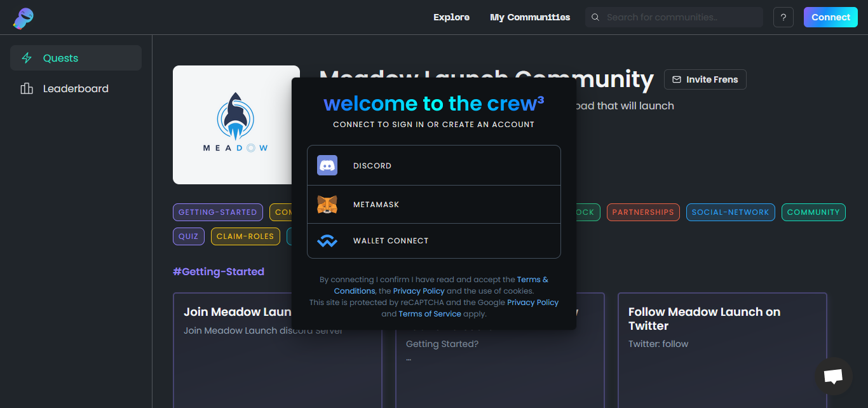This screenshot has width=868, height=408.
Task: Go to My Communities
Action: (x=530, y=17)
